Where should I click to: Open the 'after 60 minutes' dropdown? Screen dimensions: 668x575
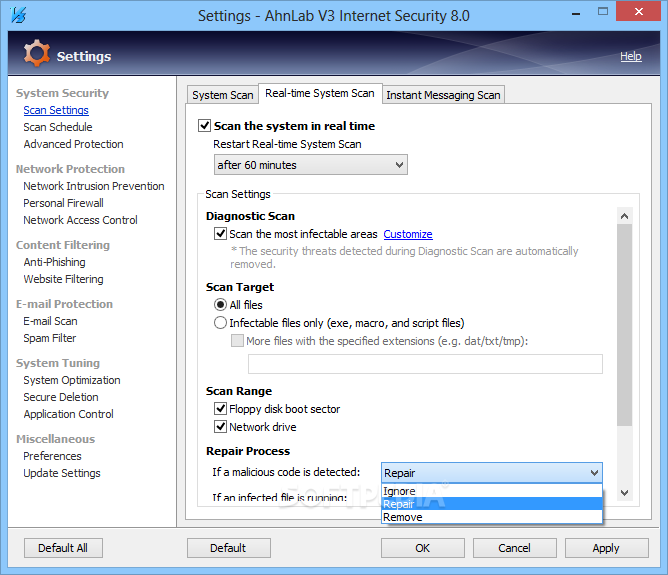click(311, 165)
